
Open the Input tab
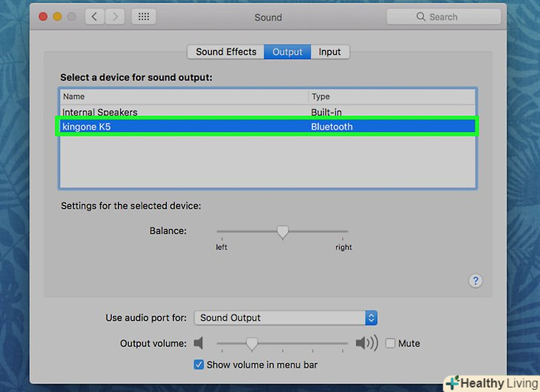(329, 52)
